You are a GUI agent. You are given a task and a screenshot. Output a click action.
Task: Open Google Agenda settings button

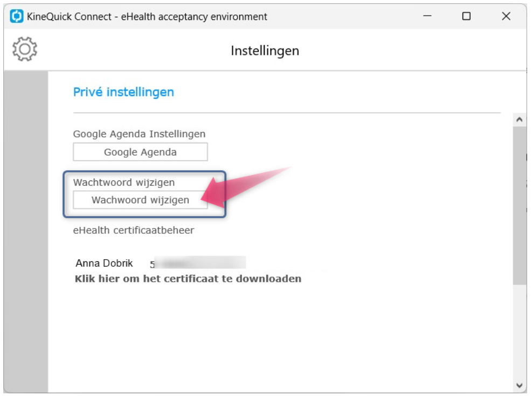(140, 152)
